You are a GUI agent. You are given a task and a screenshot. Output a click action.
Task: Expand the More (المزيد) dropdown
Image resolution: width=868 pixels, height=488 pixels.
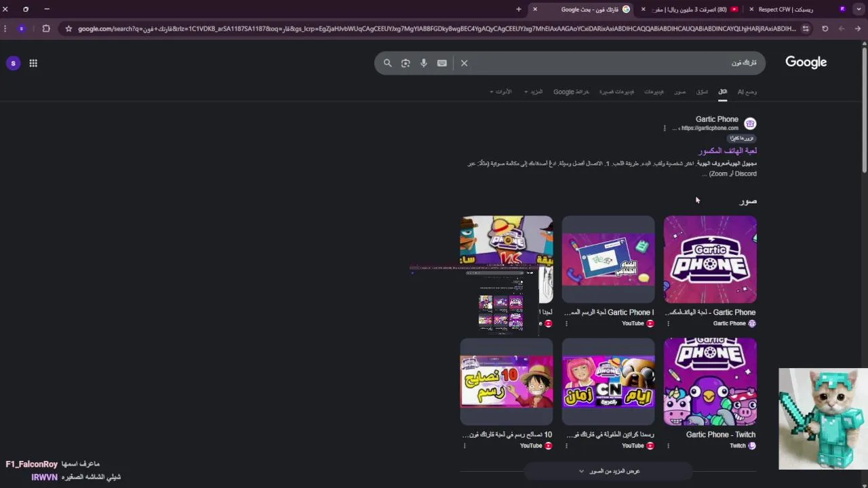click(534, 91)
